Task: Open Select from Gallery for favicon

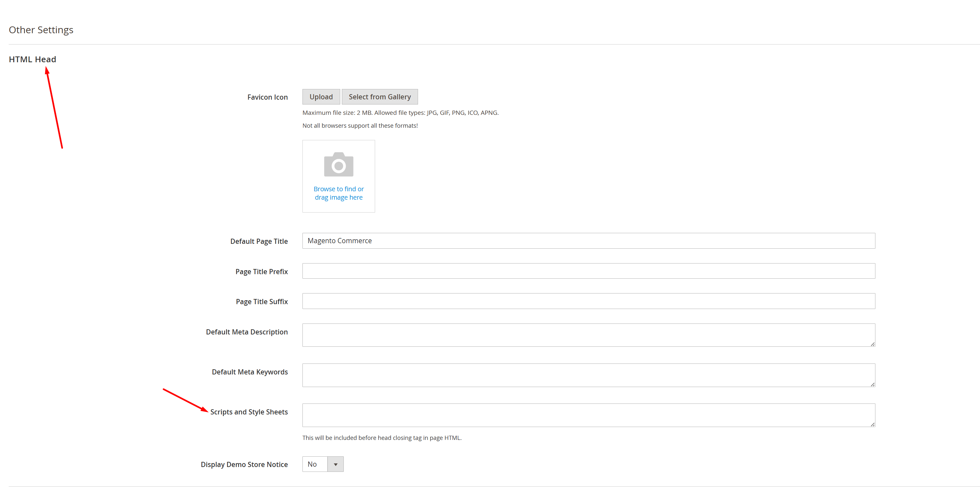Action: coord(380,97)
